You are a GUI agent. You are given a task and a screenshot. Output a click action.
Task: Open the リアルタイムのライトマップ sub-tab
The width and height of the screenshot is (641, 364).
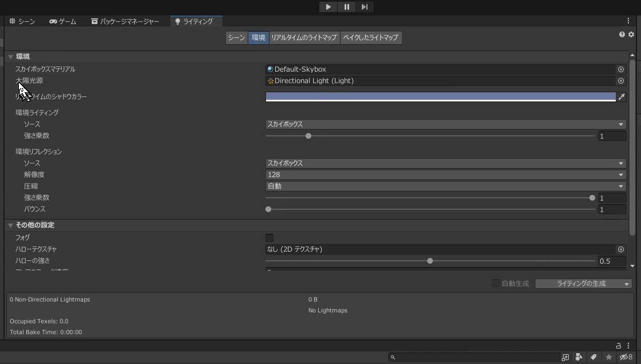coord(304,38)
